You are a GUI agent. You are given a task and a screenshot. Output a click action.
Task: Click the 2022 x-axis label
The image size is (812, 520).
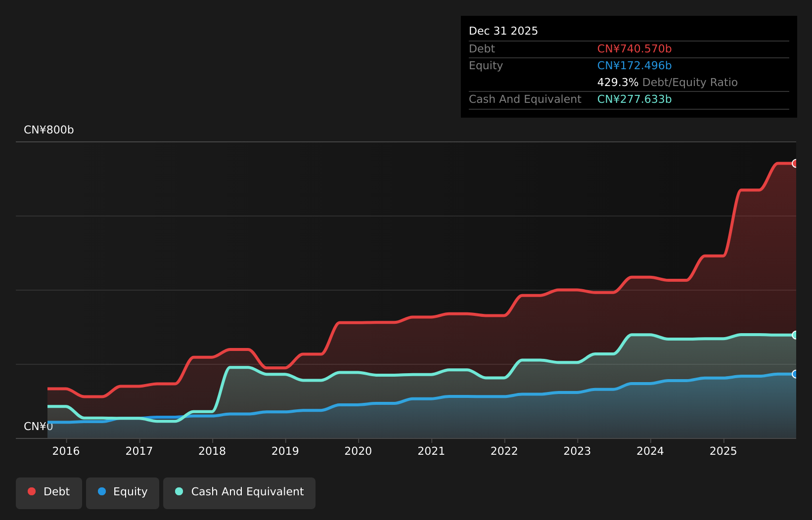tap(504, 451)
